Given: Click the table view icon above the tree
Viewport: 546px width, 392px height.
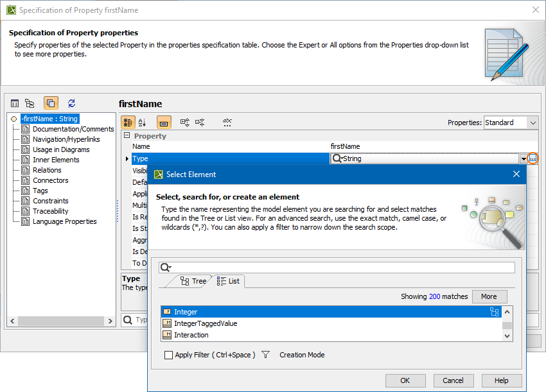Looking at the screenshot, I should 15,103.
